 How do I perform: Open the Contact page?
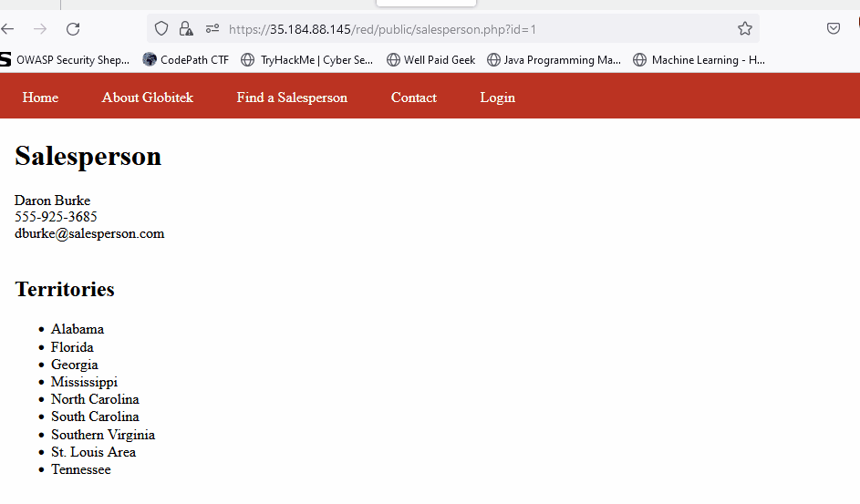point(413,98)
